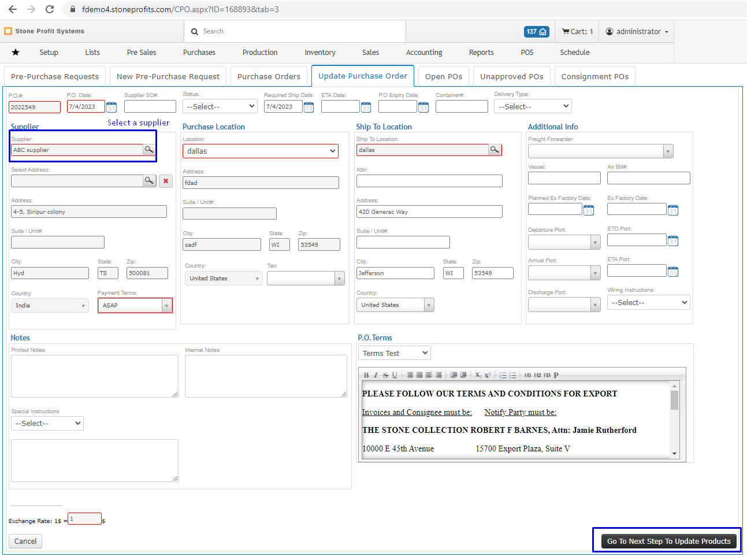Viewport: 747px width, 560px height.
Task: Open the New Pre-Purchase Request tab
Action: coord(168,76)
